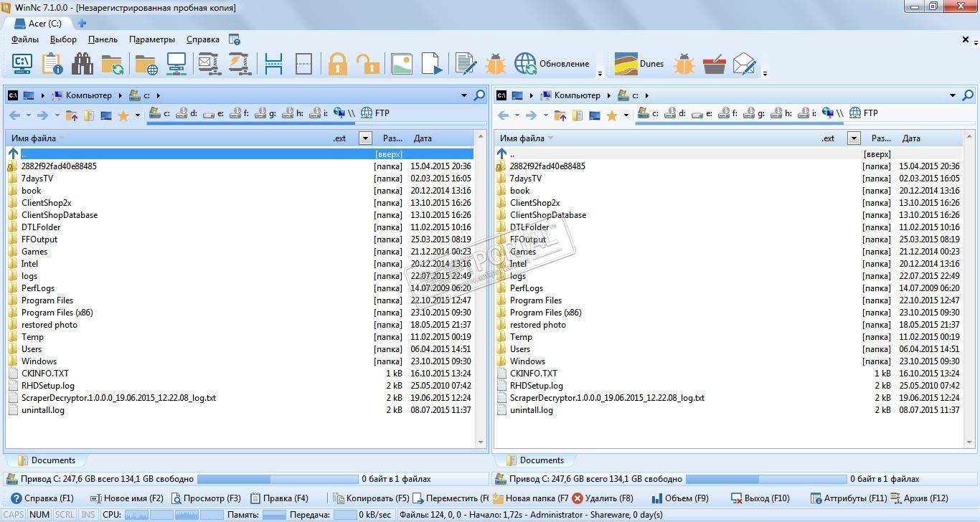This screenshot has height=522, width=980.
Task: Click the help icon in menu bar
Action: pos(235,39)
